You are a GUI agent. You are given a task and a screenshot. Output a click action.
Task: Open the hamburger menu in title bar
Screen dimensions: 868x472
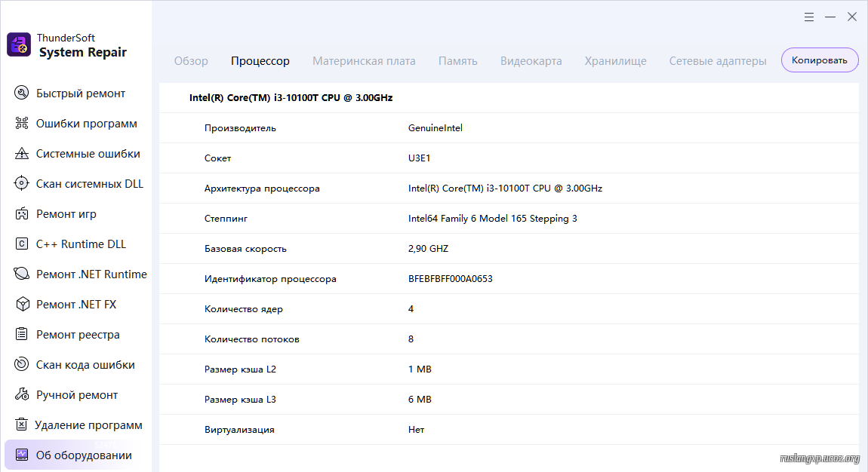click(808, 17)
